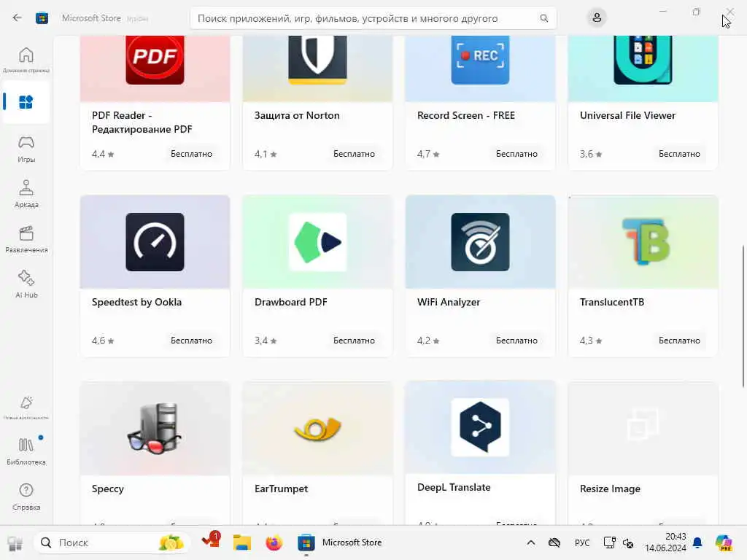Viewport: 747px width, 560px height.
Task: Open Universal File Viewer icon
Action: pos(643,60)
